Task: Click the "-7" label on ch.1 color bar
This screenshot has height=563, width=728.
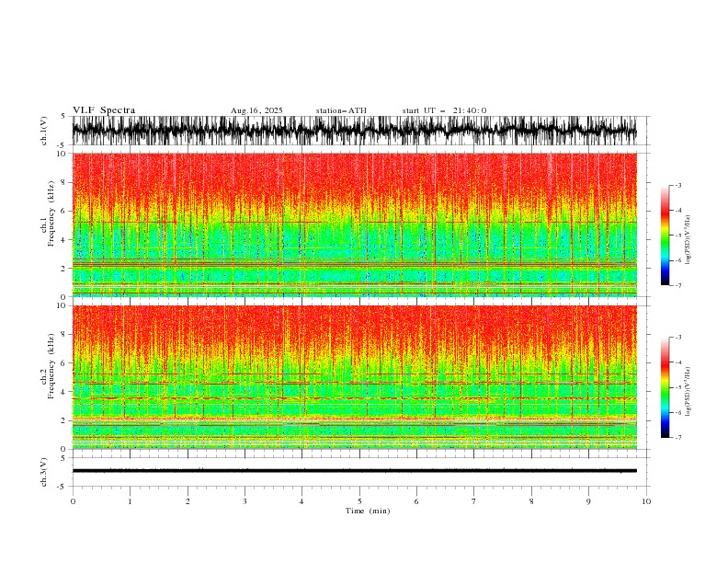Action: 678,285
